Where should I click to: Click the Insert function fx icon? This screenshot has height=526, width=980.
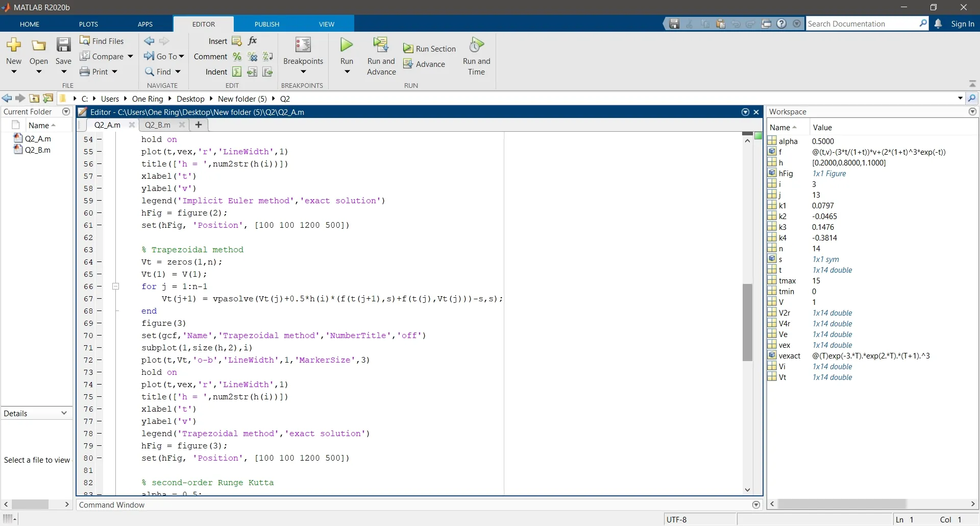click(x=253, y=41)
